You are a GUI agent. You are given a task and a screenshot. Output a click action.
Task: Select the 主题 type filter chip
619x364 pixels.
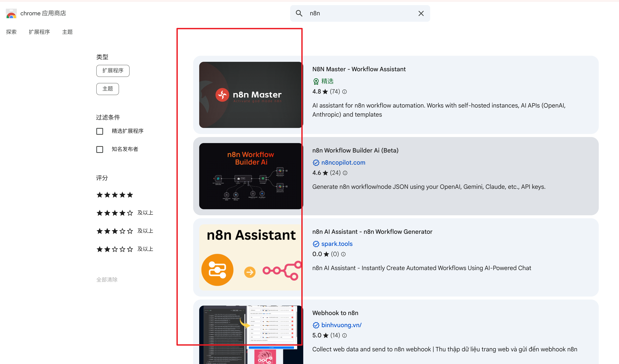click(108, 89)
